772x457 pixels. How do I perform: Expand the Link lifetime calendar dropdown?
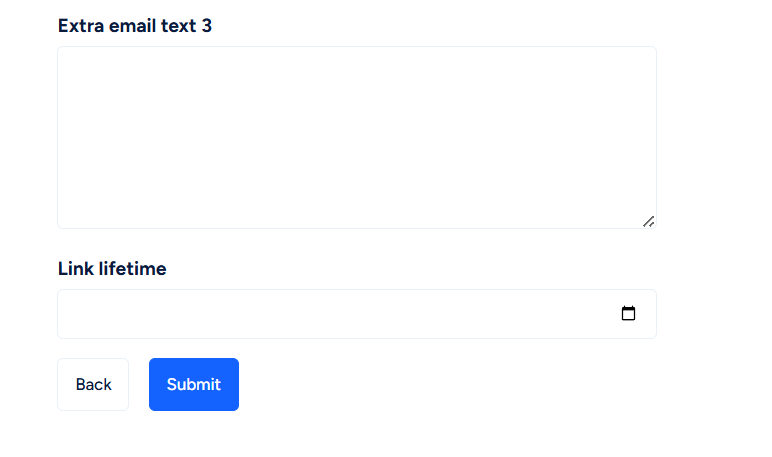pos(628,313)
